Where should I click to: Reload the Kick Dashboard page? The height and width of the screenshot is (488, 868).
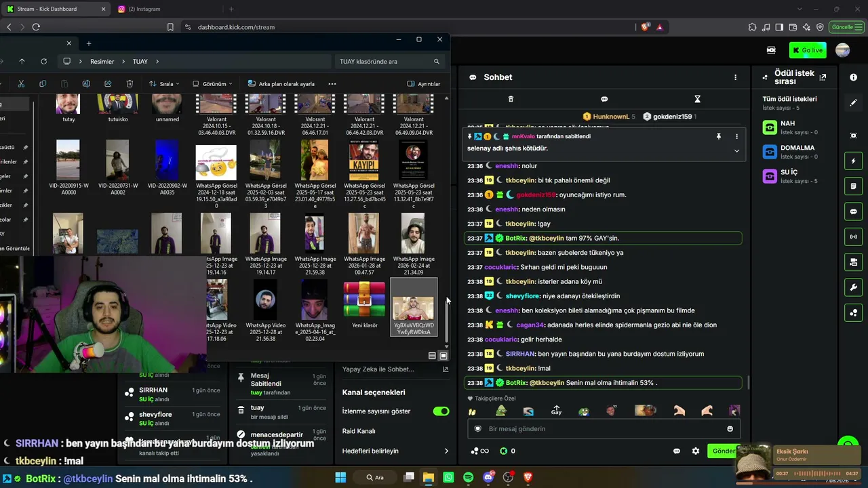36,27
